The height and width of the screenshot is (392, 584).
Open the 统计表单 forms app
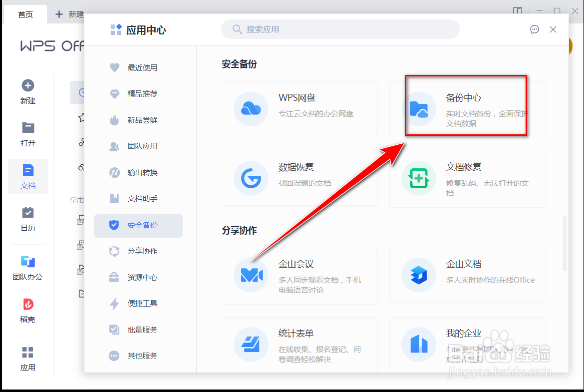click(x=299, y=345)
